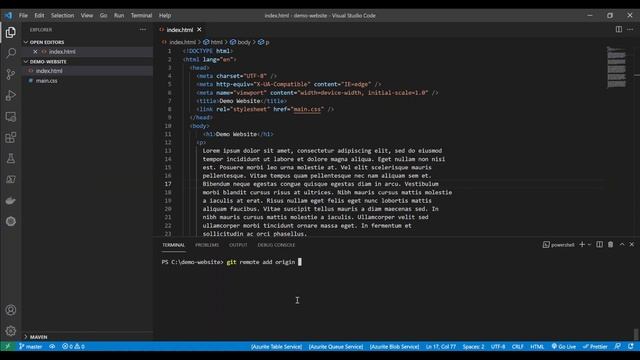The image size is (640, 360).
Task: Click Azurite Table Service status item
Action: coord(276,347)
